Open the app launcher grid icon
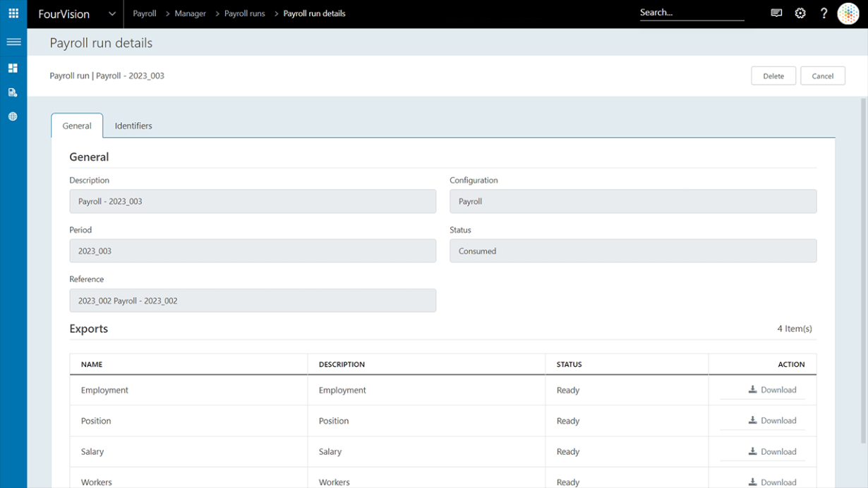Screen dimensions: 868x488 [x=13, y=13]
